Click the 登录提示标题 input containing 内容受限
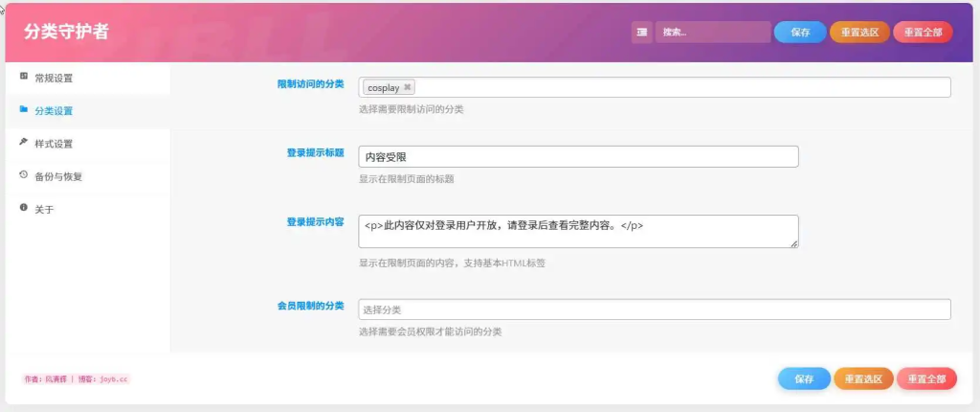 pos(578,156)
